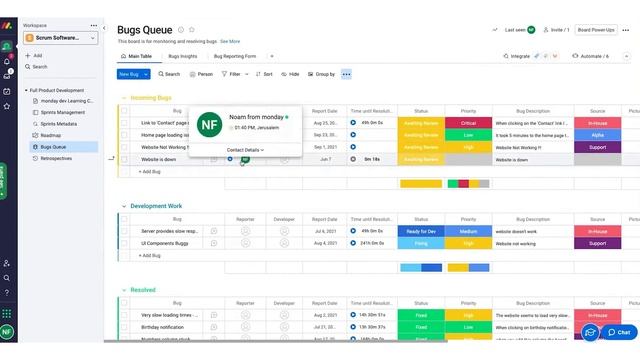
Task: Check the Link to Contact page row
Action: pyautogui.click(x=124, y=123)
